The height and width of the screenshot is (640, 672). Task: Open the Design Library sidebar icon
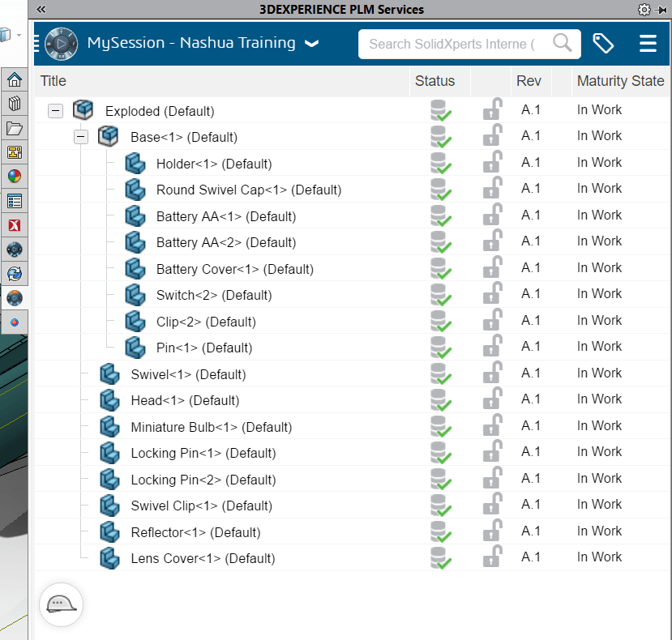pyautogui.click(x=15, y=104)
